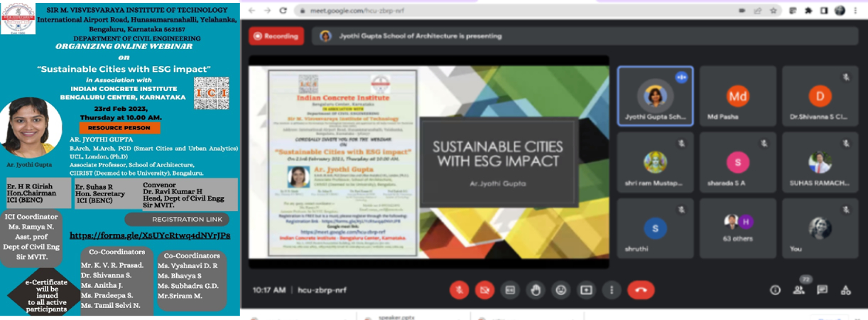Leave the call with red hang-up button

pyautogui.click(x=641, y=289)
